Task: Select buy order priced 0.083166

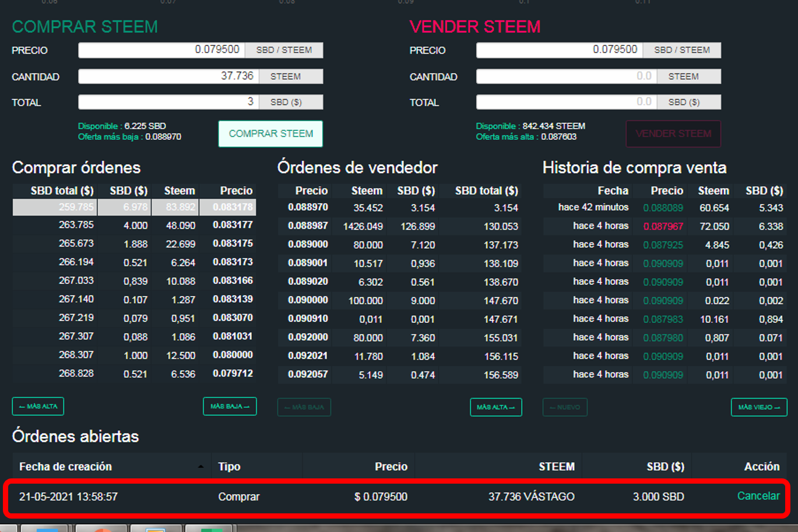Action: pos(134,281)
